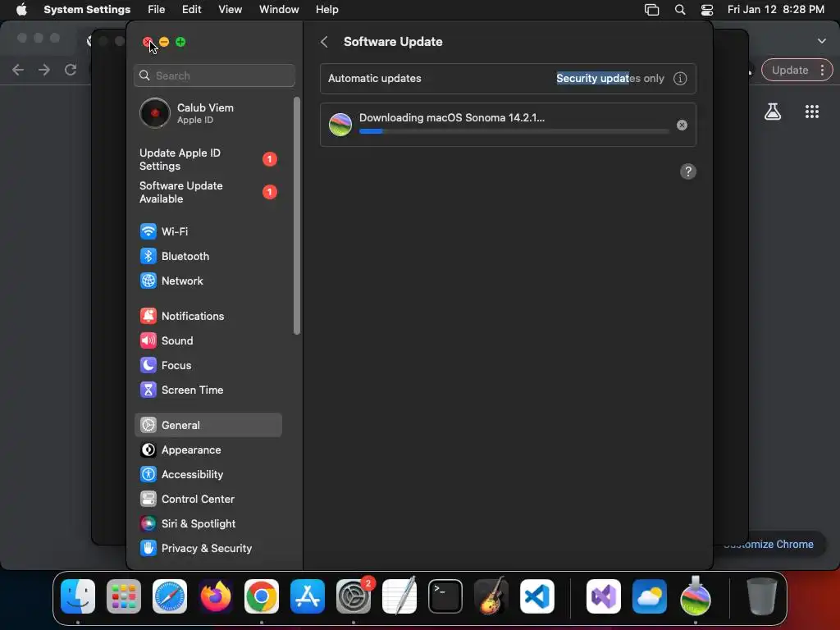
Task: Open the Window menu
Action: [279, 10]
